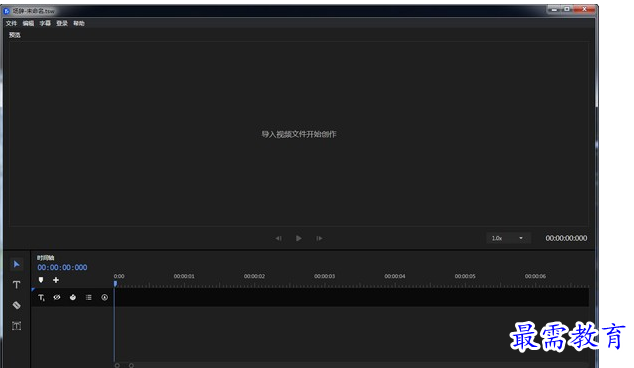Open the 帮助 menu
Viewport: 634px width, 368px height.
[79, 23]
